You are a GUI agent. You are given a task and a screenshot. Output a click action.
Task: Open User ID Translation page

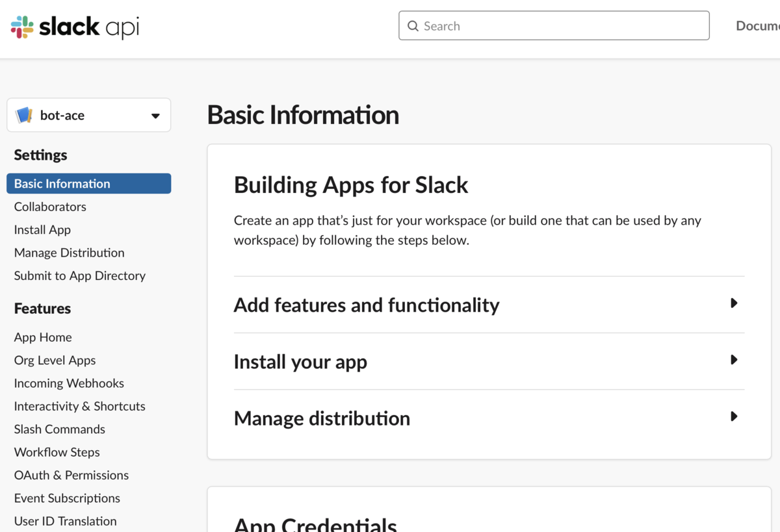(x=66, y=521)
